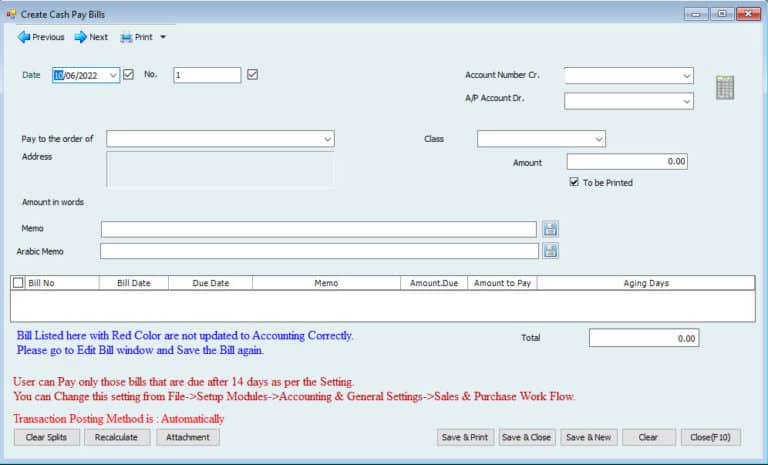Click the app icon in title bar

[x=11, y=14]
